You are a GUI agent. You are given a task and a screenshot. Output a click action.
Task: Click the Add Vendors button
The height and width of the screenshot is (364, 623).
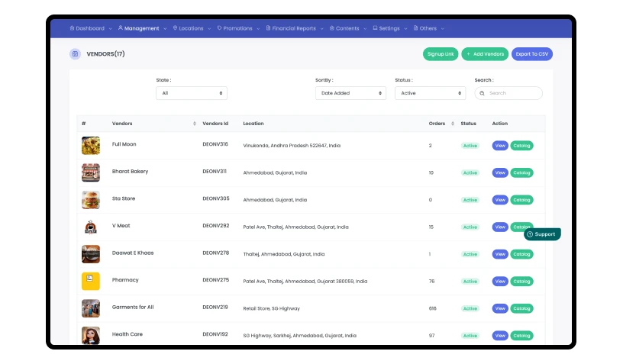tap(485, 54)
